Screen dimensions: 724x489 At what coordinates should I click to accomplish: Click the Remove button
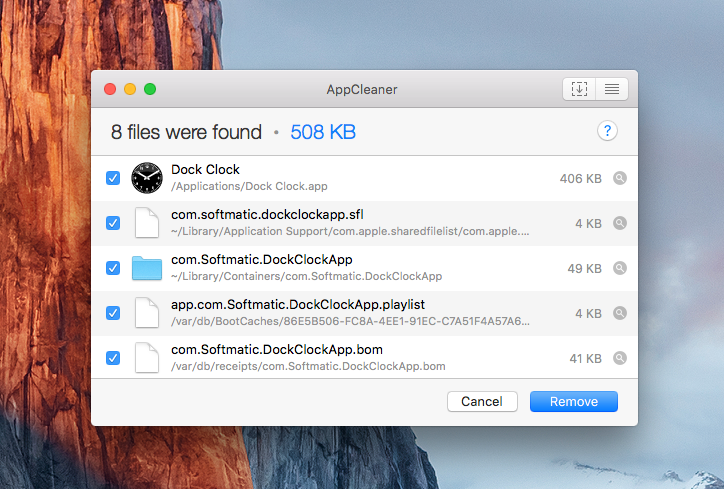[573, 401]
